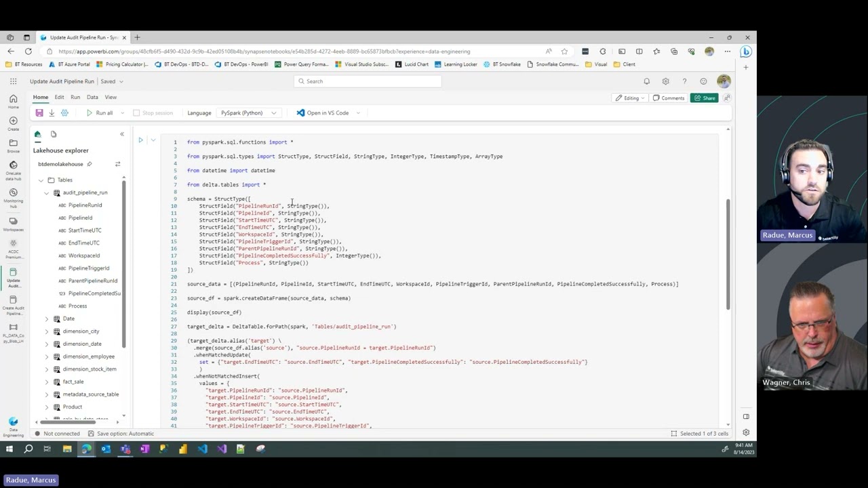Open the Lucid Chart bookmark
This screenshot has height=488, width=868.
(412, 64)
